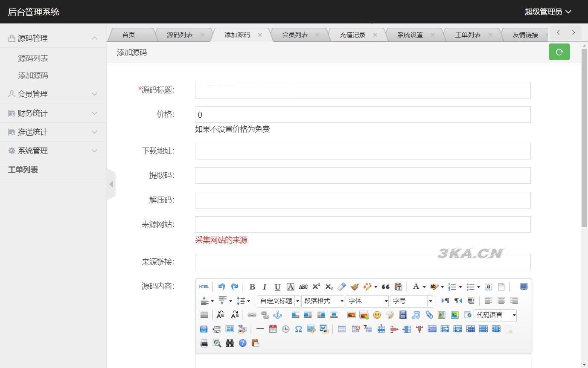Toggle bold formatting in the editor
The image size is (588, 368).
tap(252, 287)
